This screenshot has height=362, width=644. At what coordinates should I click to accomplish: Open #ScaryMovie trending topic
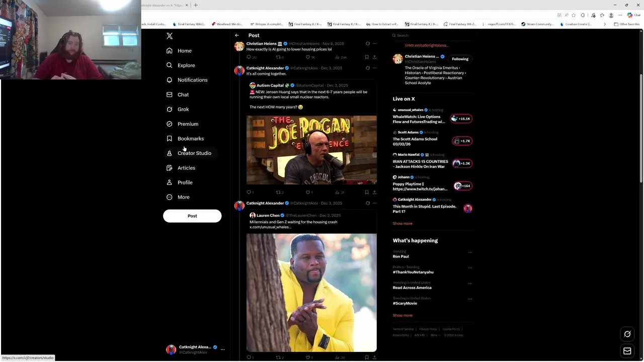point(405,303)
